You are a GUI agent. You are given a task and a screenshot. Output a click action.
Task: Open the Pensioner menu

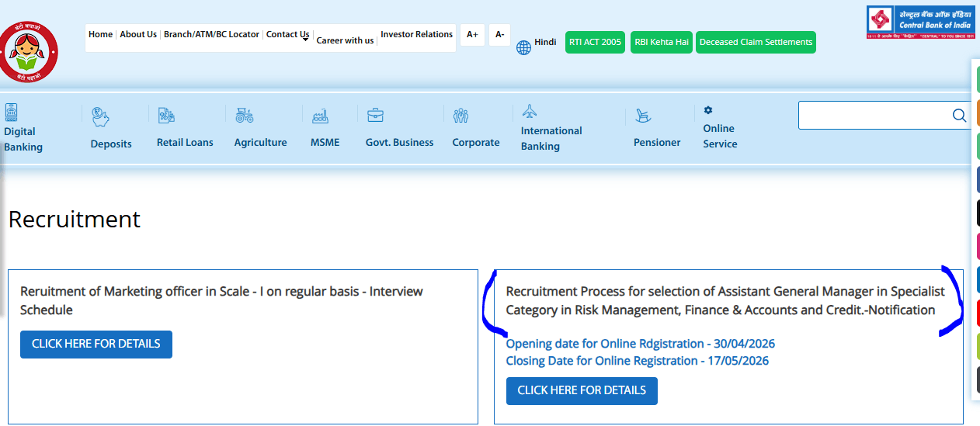657,142
